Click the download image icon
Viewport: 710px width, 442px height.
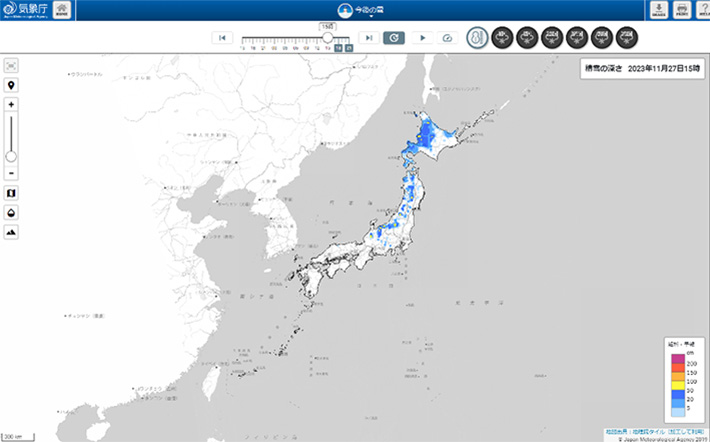[x=658, y=10]
